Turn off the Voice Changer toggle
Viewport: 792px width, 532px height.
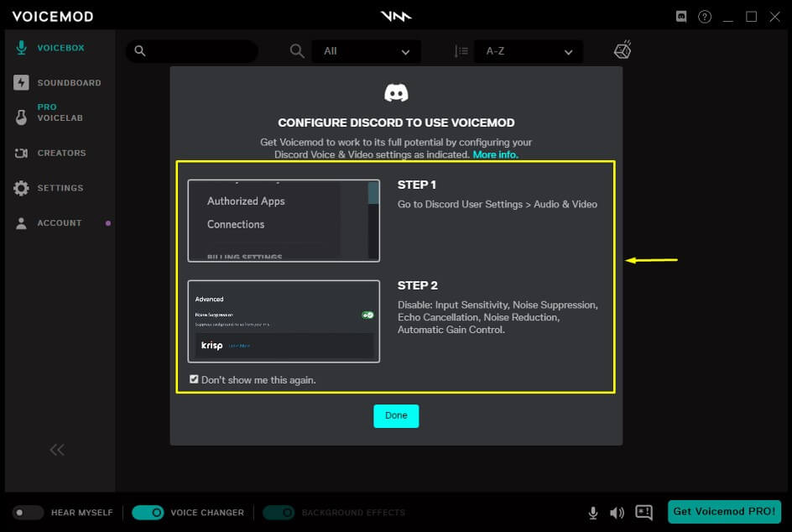click(148, 513)
